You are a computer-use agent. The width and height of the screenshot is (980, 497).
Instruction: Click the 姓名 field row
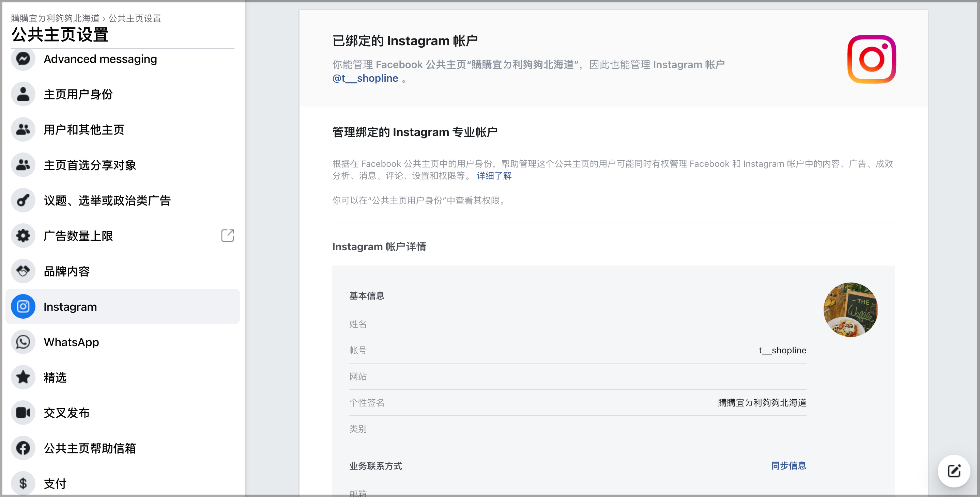pyautogui.click(x=578, y=324)
